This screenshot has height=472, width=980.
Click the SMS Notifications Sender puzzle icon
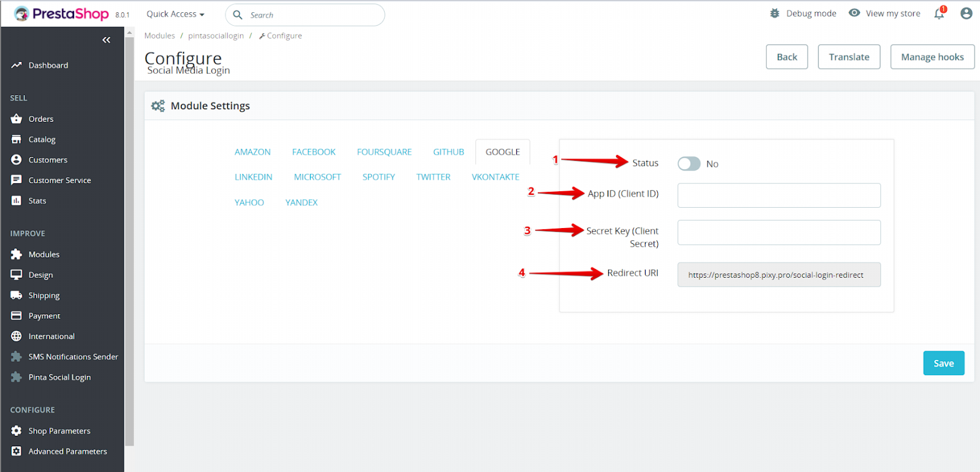pos(17,356)
